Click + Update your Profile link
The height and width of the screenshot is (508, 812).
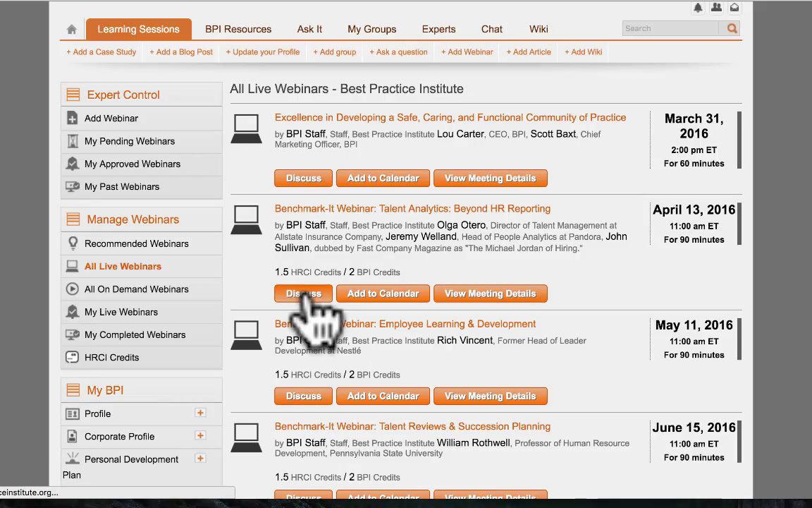coord(262,52)
